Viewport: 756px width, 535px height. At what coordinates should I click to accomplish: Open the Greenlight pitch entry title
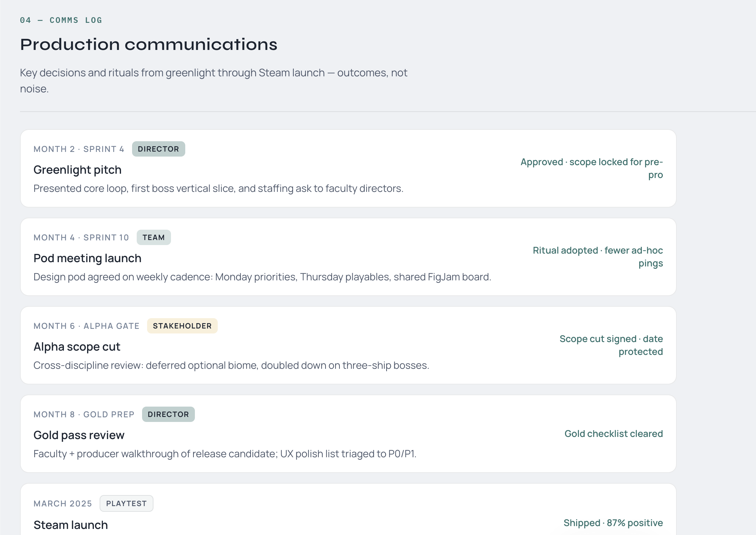[x=77, y=170]
